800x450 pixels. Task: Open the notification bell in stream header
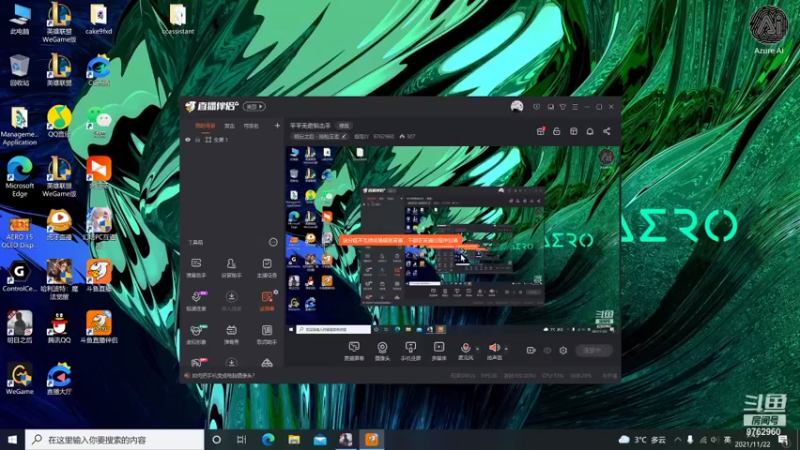(590, 131)
